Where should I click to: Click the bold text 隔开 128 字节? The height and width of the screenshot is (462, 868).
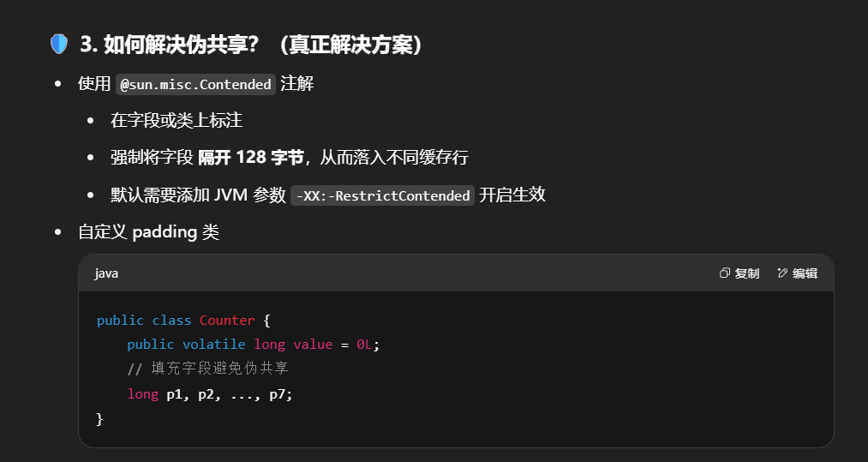[x=251, y=158]
